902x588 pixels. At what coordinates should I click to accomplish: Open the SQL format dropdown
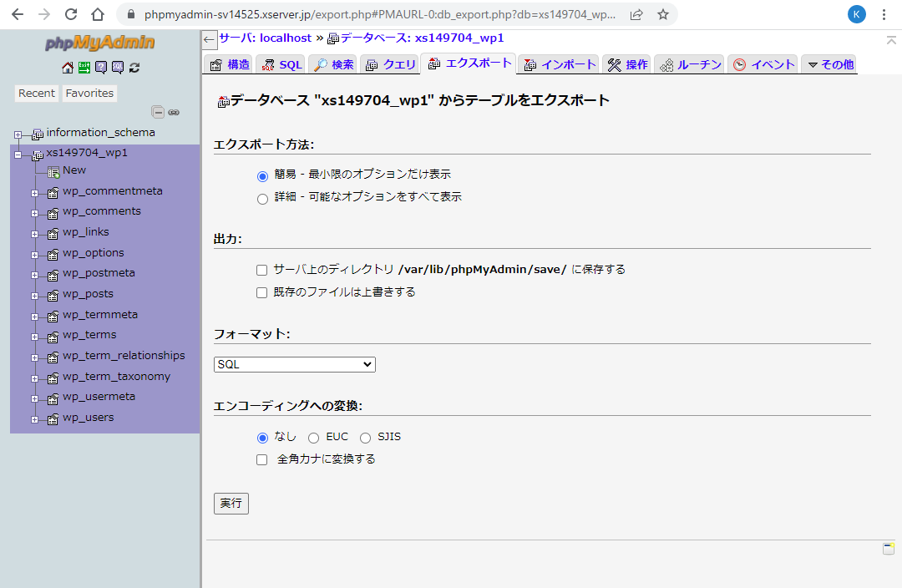point(294,364)
